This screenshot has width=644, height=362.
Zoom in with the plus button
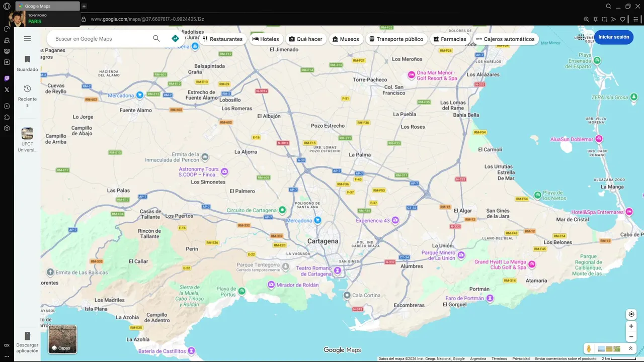point(631,326)
